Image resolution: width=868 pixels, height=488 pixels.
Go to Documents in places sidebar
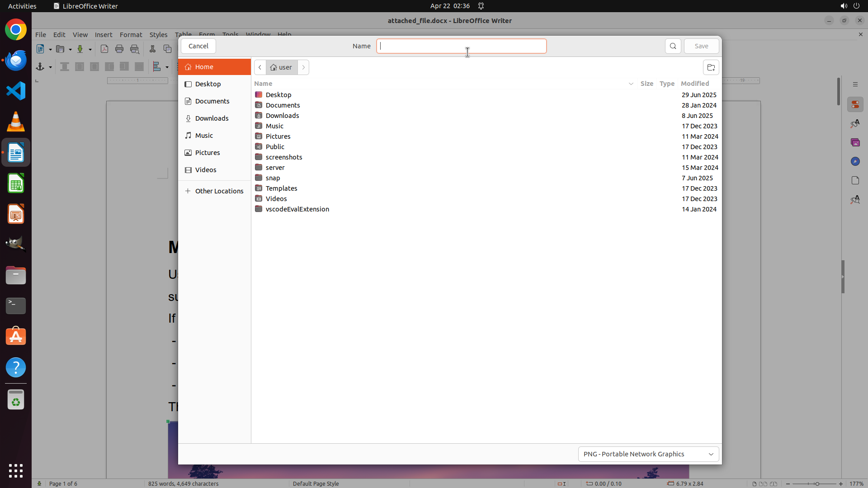coord(212,101)
